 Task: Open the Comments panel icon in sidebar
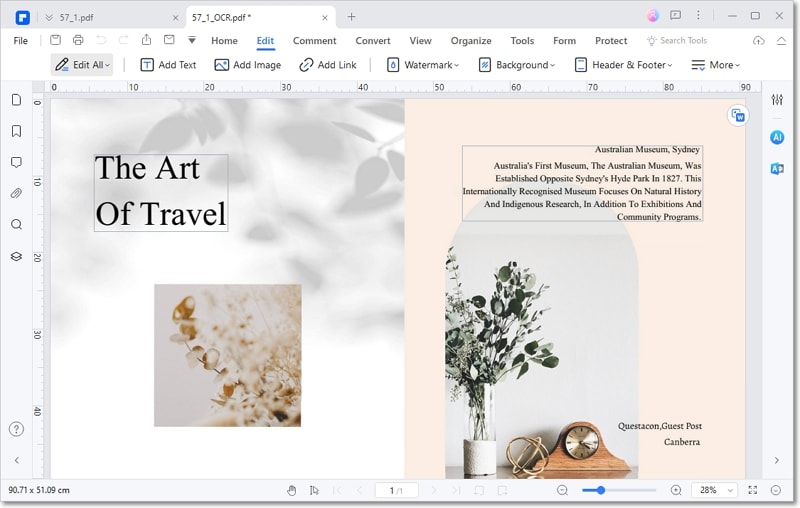point(16,163)
